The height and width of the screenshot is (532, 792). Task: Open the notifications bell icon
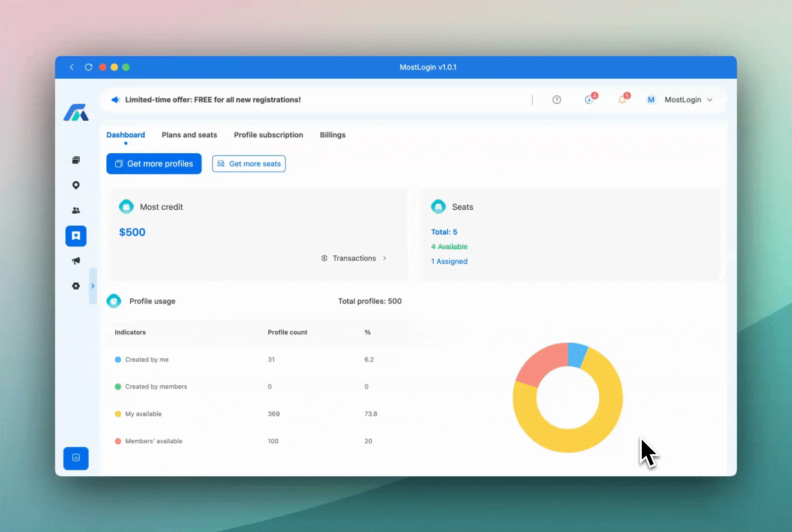(622, 100)
